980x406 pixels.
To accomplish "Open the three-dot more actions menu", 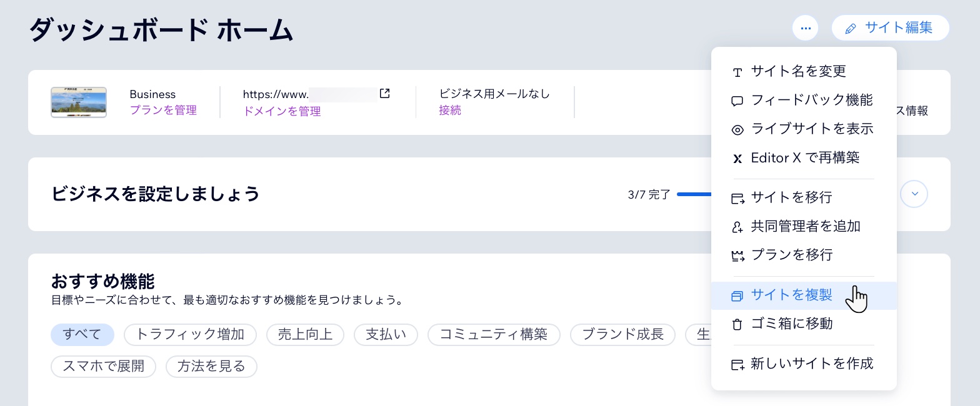I will tap(806, 27).
